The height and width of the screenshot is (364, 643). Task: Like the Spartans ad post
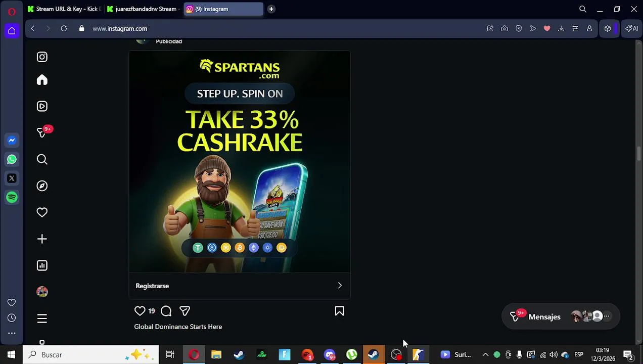click(140, 311)
